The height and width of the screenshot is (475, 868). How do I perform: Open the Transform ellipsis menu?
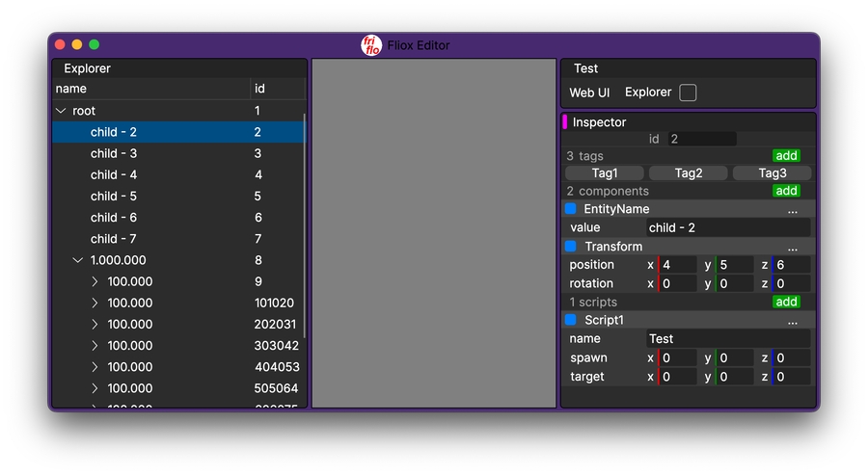792,247
